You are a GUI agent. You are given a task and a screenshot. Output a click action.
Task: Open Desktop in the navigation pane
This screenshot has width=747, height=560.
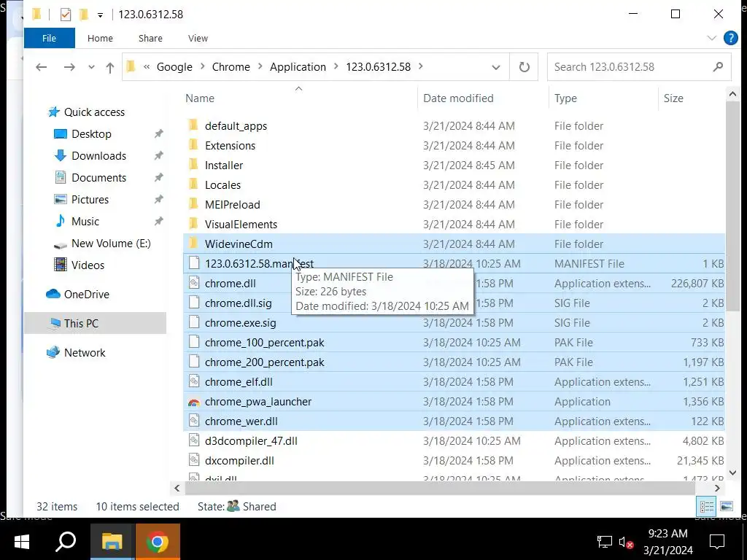(91, 134)
